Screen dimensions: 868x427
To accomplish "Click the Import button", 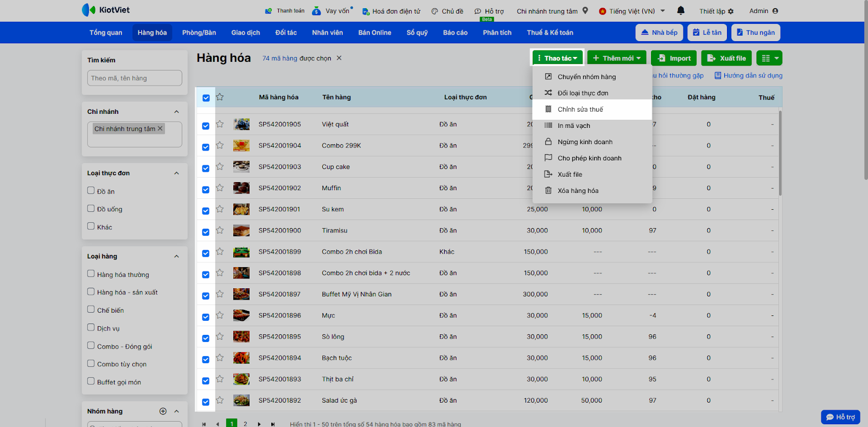I will [674, 58].
